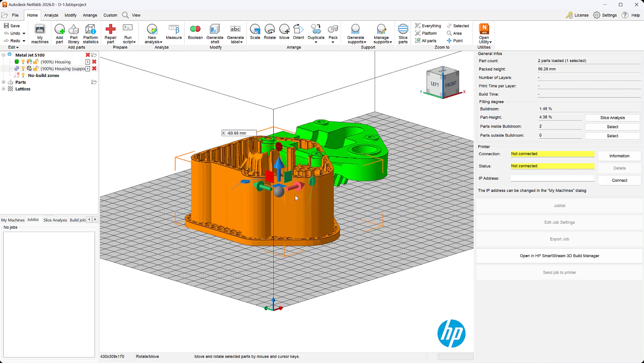This screenshot has width=644, height=363.
Task: Click the Repair part tool
Action: 110,34
